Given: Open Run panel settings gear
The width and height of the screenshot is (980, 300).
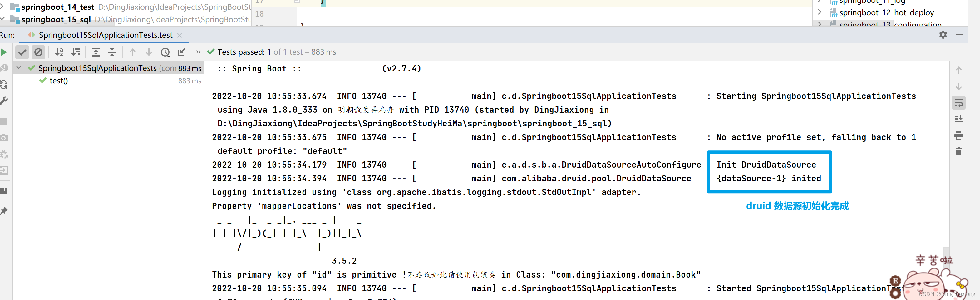Looking at the screenshot, I should point(943,35).
